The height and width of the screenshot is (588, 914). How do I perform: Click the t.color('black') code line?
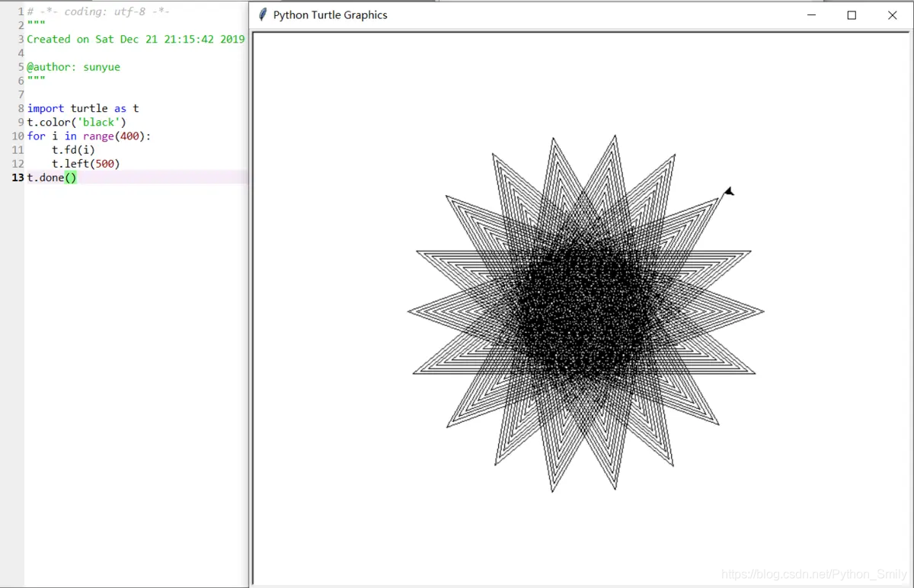[77, 122]
